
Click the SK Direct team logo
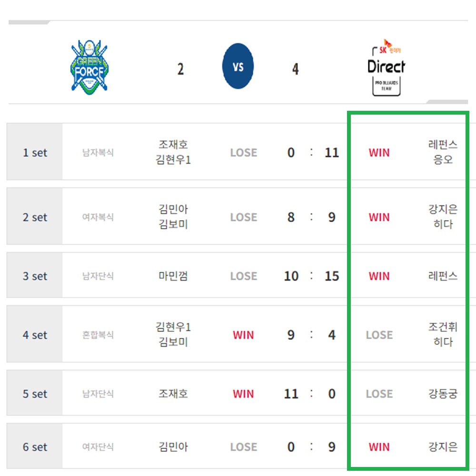(387, 68)
